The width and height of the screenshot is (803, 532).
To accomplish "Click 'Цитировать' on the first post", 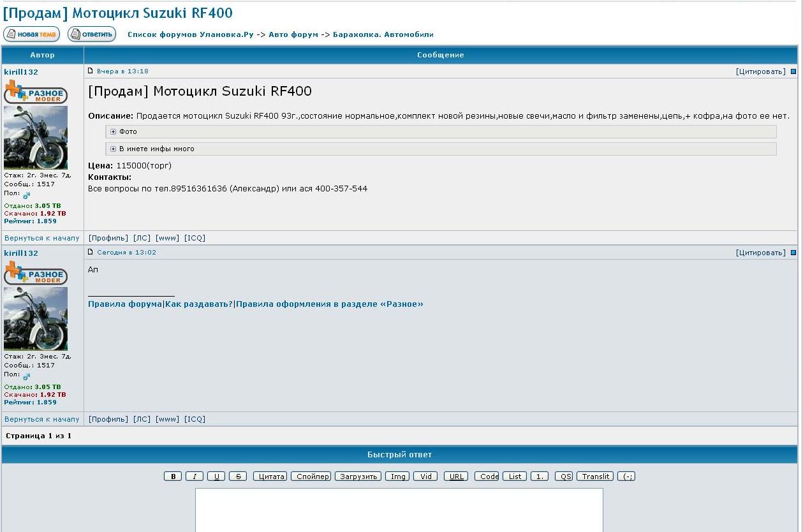I will click(760, 71).
